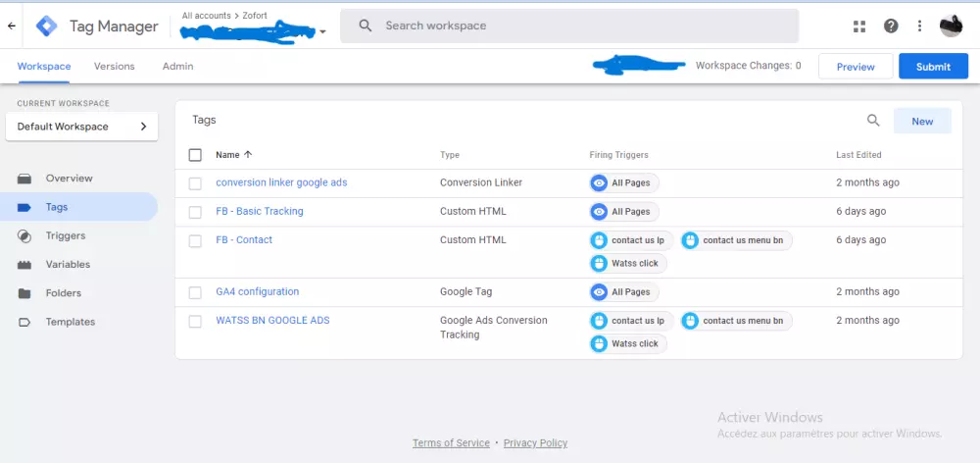
Task: Click the search icon in Tags panel
Action: (x=873, y=121)
